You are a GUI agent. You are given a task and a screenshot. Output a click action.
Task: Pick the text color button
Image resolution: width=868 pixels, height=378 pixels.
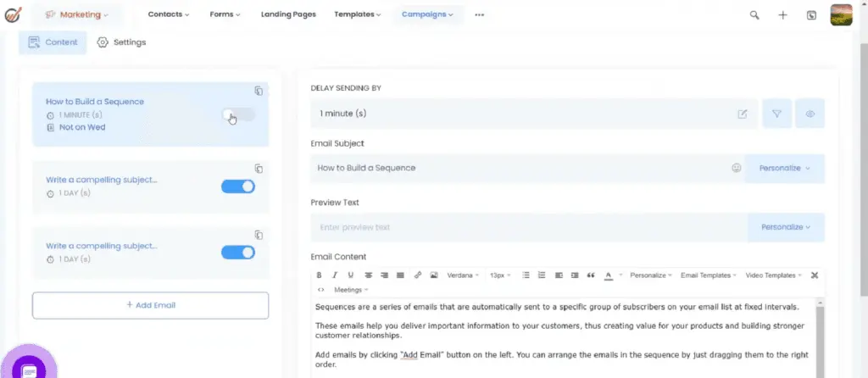point(609,275)
